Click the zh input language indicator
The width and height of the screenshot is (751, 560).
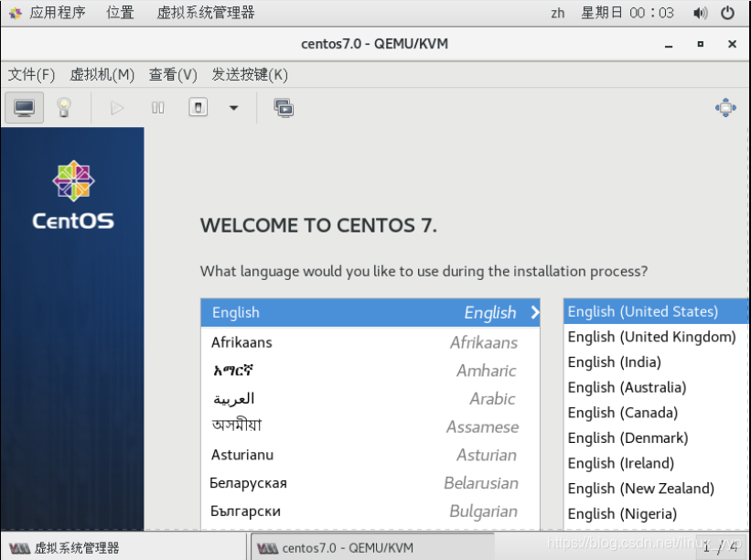(557, 13)
